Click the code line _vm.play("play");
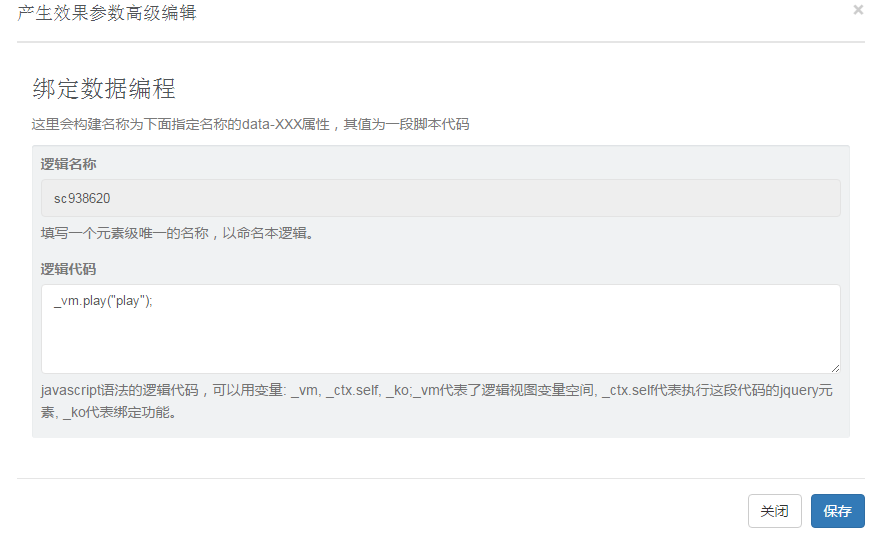The image size is (875, 549). tap(103, 301)
